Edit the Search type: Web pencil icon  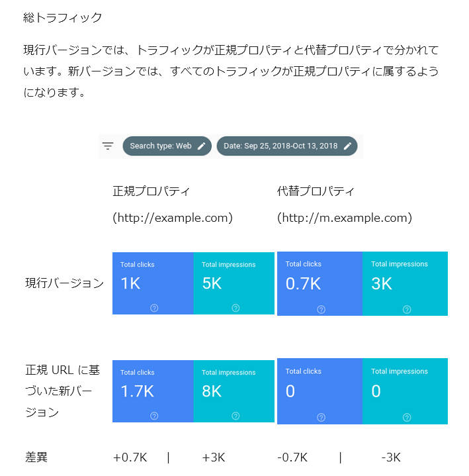coord(202,146)
